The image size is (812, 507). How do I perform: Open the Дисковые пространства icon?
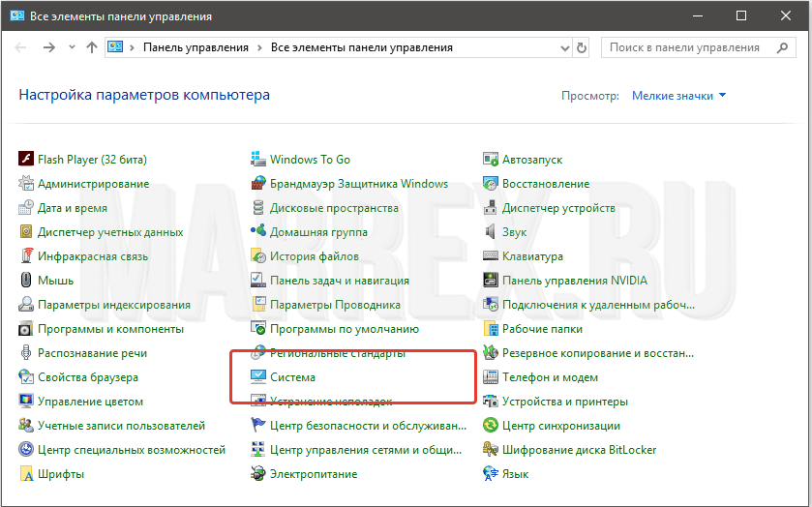coord(257,207)
